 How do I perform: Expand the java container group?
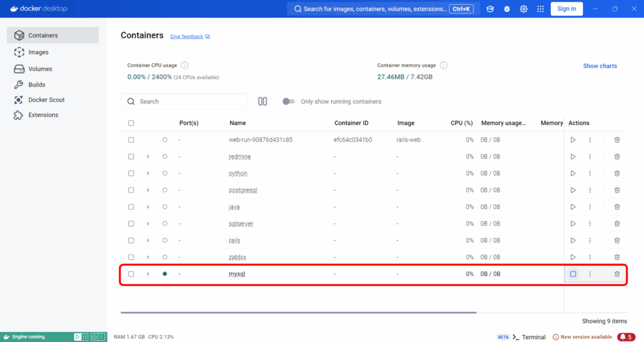pyautogui.click(x=148, y=207)
